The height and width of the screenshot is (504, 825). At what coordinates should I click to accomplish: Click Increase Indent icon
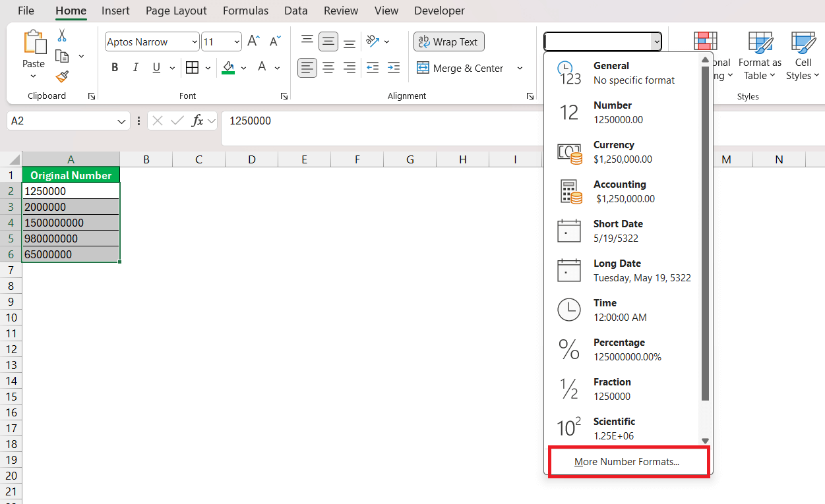[394, 68]
